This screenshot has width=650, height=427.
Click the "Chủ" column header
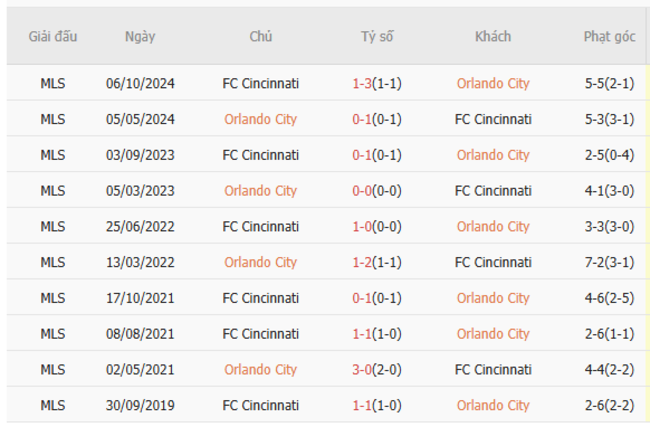[261, 37]
